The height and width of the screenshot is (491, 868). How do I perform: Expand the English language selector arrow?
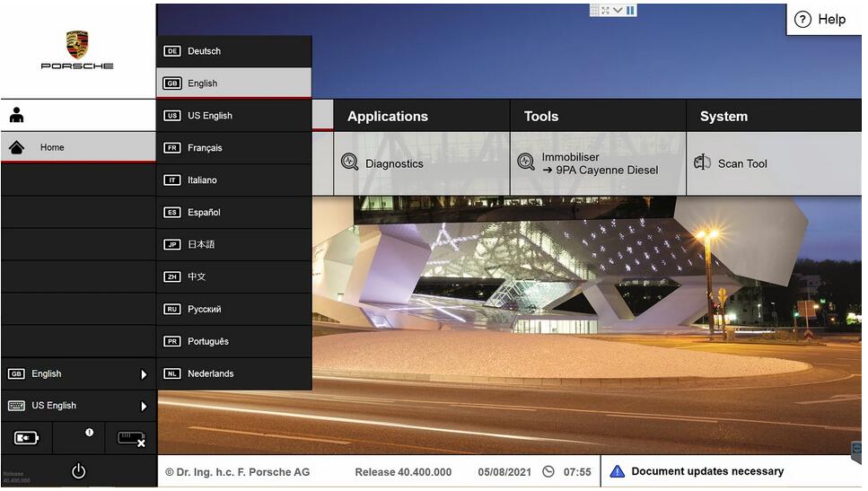(144, 374)
